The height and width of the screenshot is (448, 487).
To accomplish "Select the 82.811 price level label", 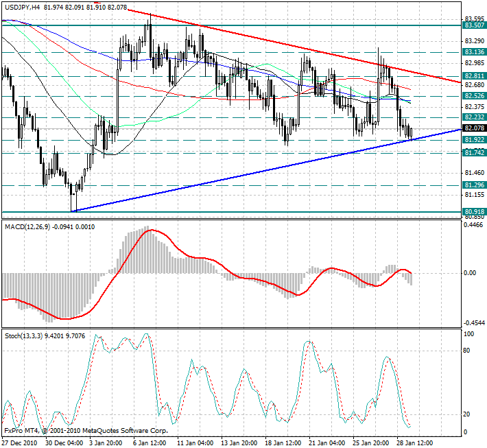I will (473, 75).
